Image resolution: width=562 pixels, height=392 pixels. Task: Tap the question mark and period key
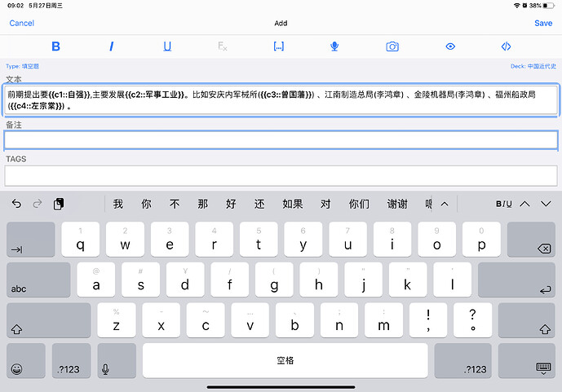click(473, 320)
